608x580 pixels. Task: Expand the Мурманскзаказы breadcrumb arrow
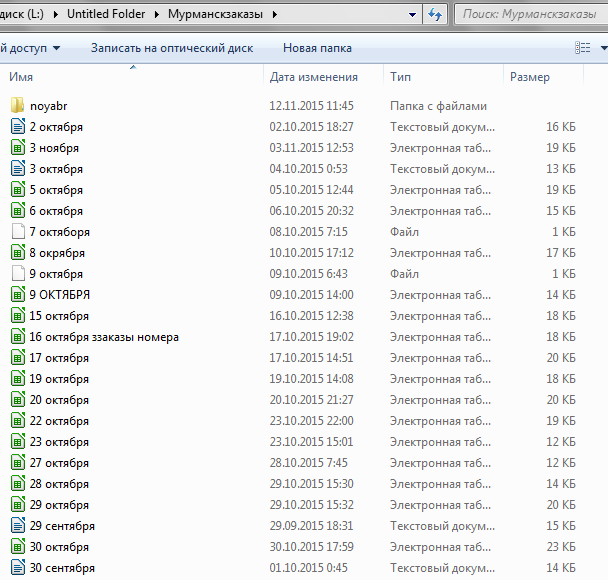point(275,15)
